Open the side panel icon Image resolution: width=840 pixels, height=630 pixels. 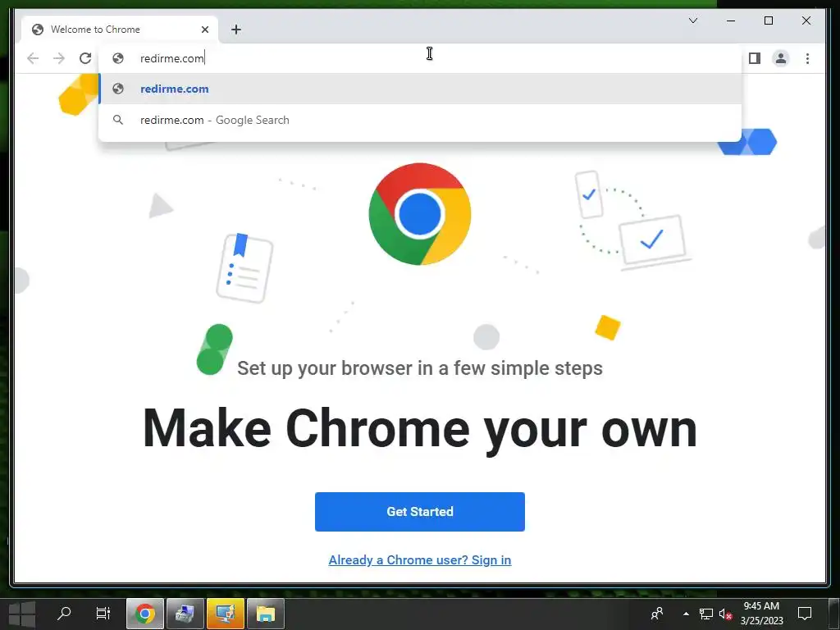755,58
